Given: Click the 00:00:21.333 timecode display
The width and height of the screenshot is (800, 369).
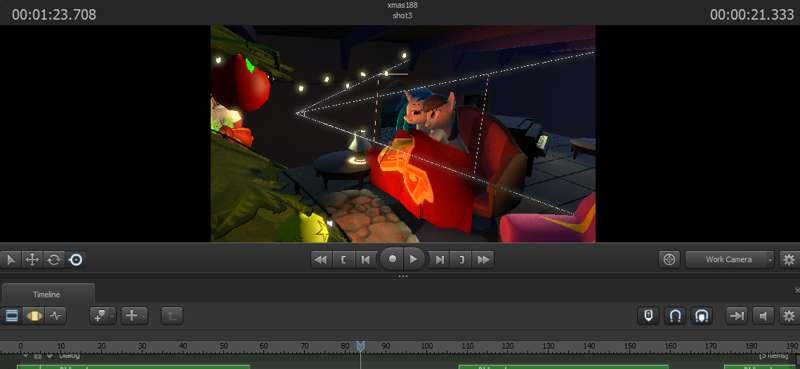Looking at the screenshot, I should (x=752, y=15).
